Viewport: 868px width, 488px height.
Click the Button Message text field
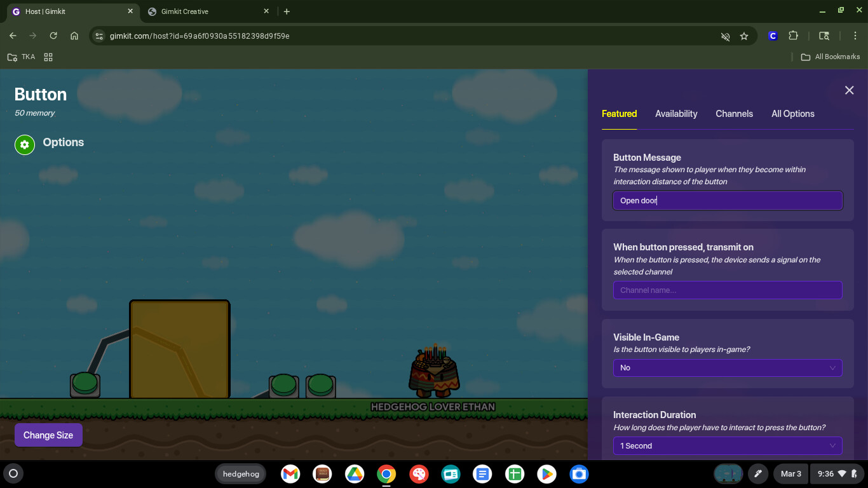728,201
